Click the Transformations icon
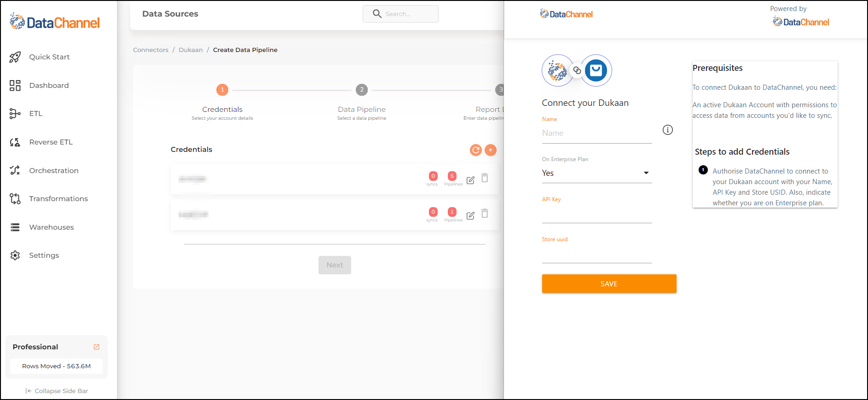 click(15, 199)
